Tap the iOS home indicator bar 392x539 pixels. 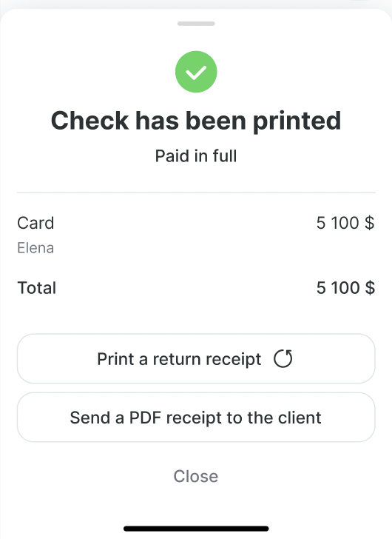196,529
